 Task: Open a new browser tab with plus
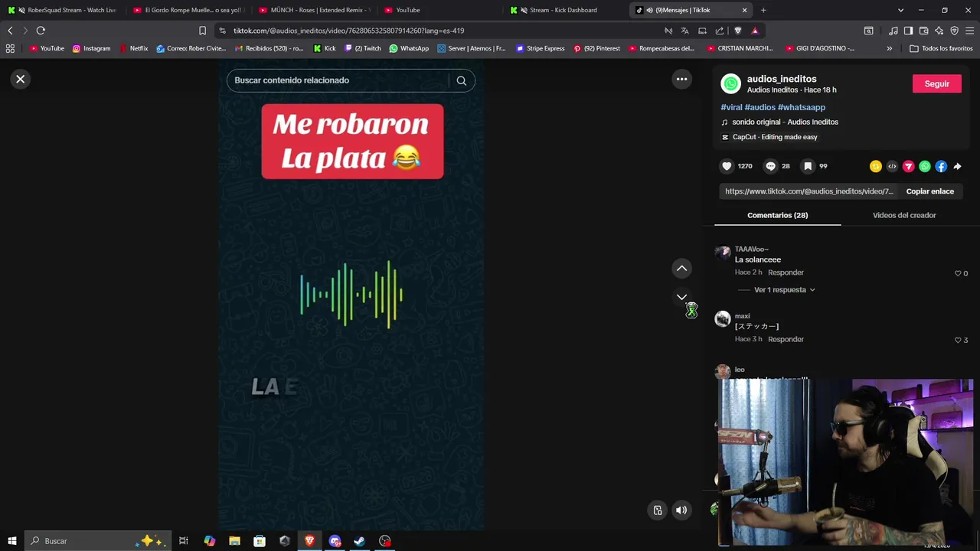(763, 10)
